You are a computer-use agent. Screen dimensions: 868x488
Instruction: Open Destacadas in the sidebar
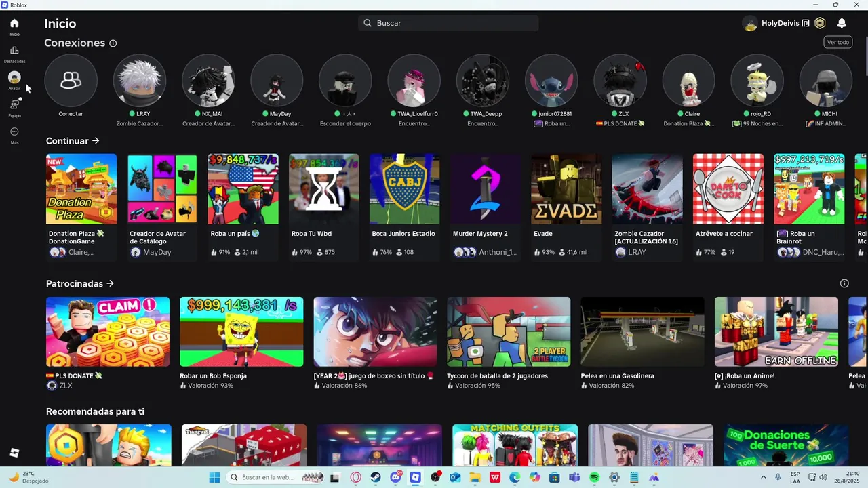(x=14, y=54)
